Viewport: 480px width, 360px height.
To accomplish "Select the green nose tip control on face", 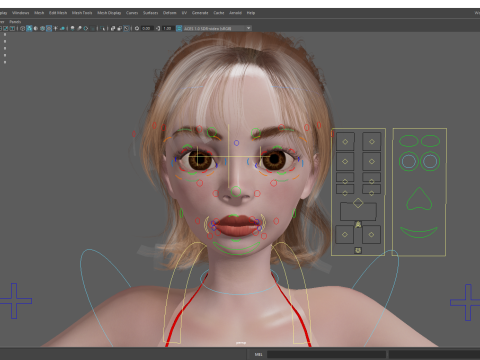I will point(236,191).
